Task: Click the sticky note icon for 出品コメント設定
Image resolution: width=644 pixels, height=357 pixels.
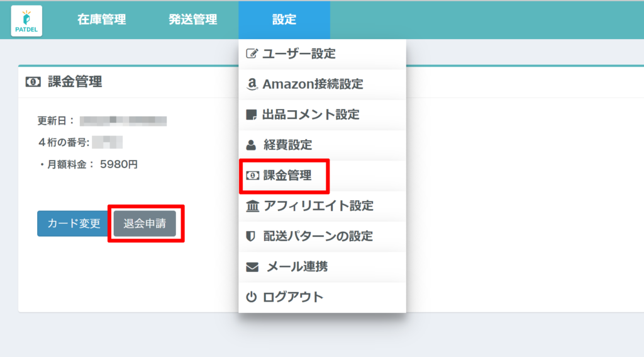Action: click(252, 115)
